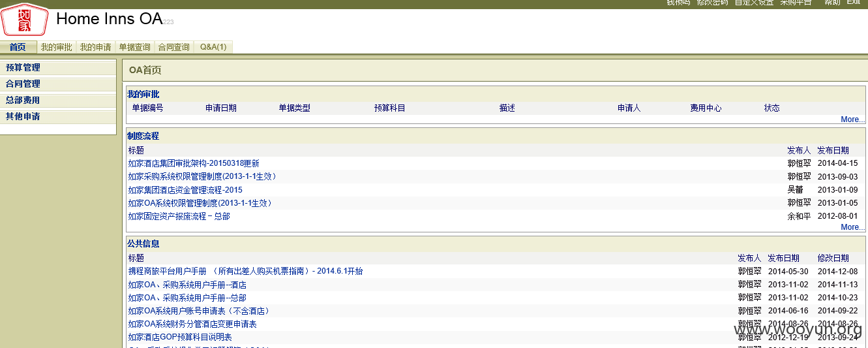Open 如家酒店集团审批架构-20150318更新
The image size is (868, 348).
click(194, 163)
